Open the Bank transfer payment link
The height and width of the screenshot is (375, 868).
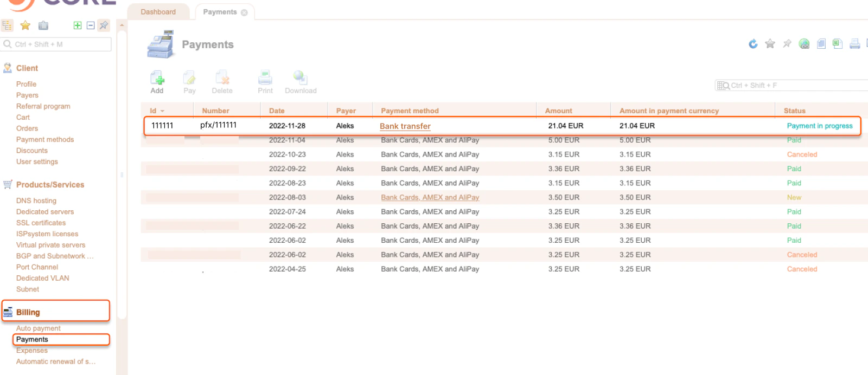pos(405,126)
